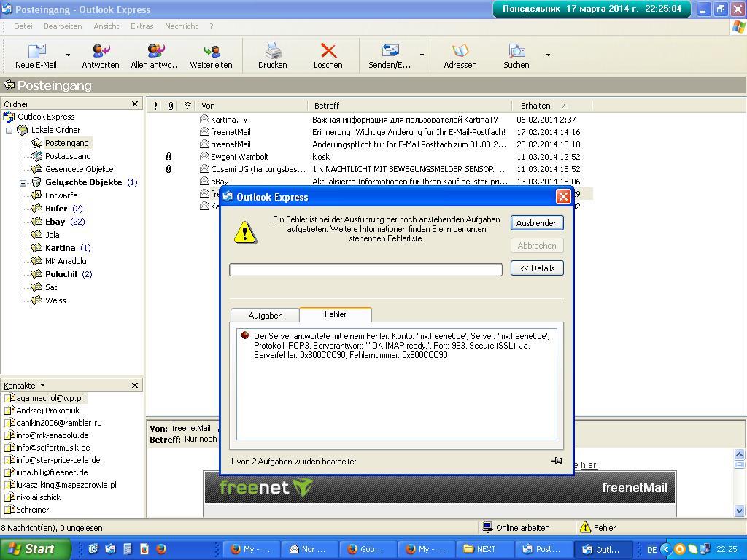Click the Ausblenden button
The height and width of the screenshot is (560, 747).
click(x=537, y=223)
